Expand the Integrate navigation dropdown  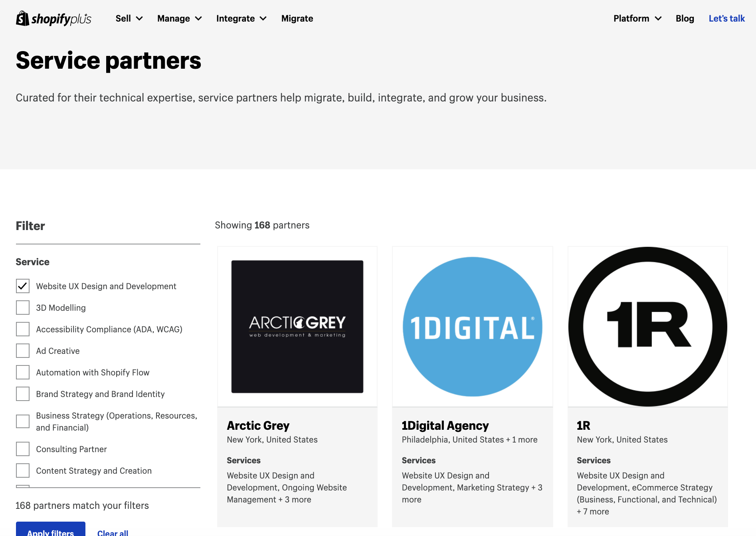click(x=241, y=19)
